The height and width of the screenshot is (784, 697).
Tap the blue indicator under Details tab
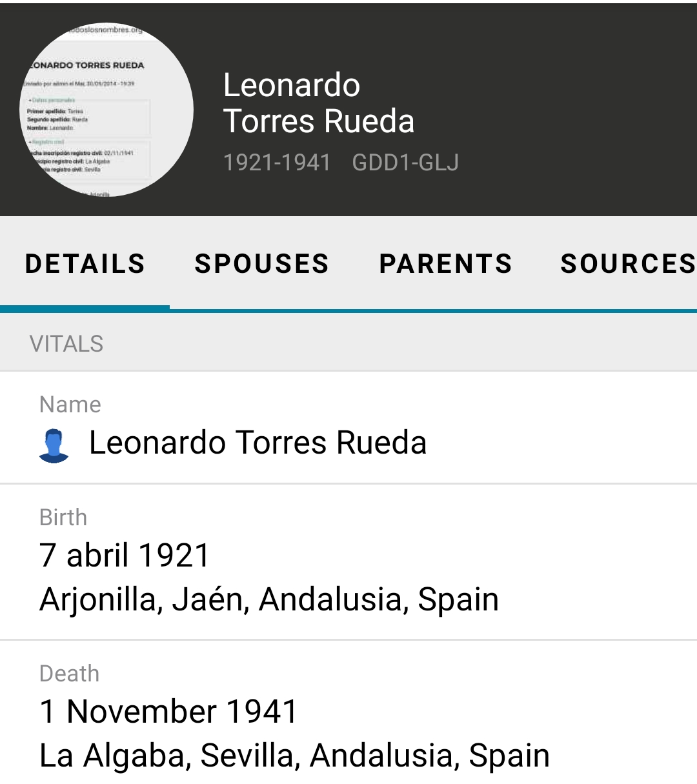(85, 308)
